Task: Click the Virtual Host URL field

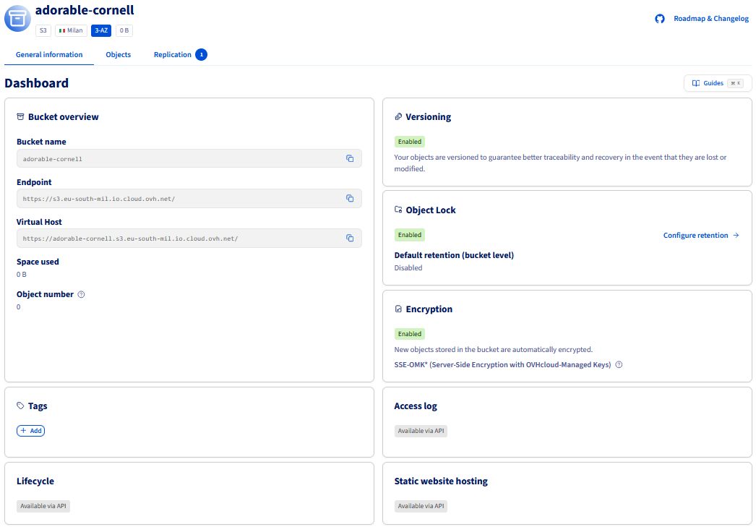Action: 181,238
